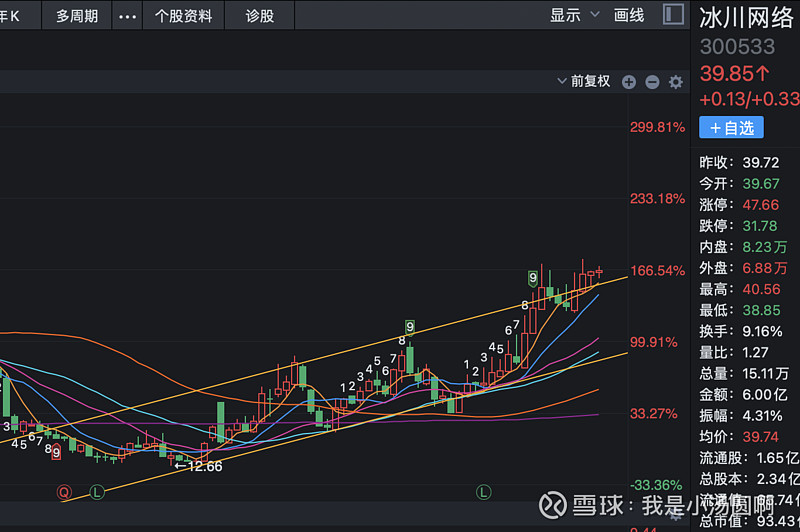Click the right green L marker

coord(483,492)
